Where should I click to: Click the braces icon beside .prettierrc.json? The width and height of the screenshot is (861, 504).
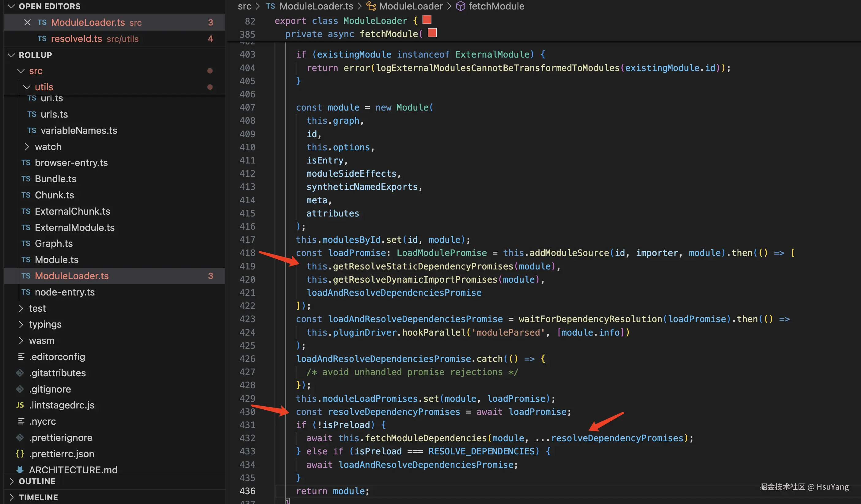(20, 454)
